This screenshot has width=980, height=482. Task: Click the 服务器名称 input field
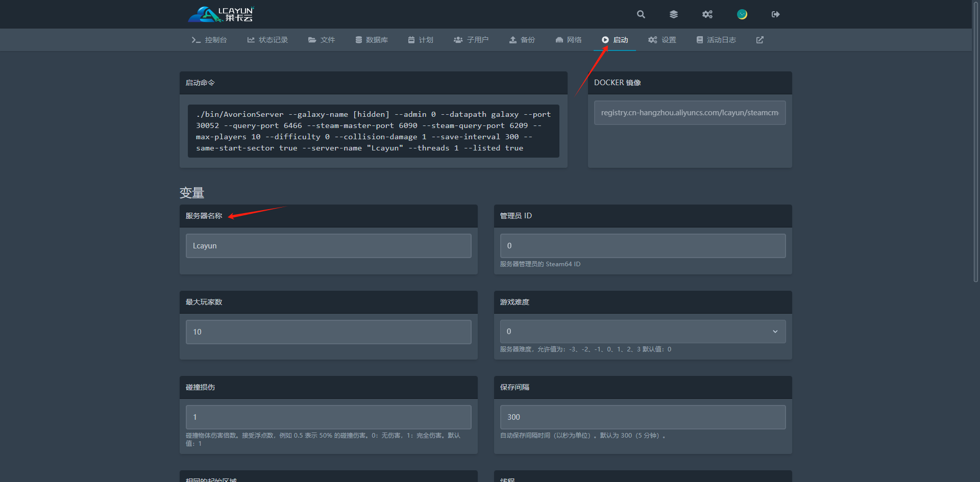[x=328, y=246]
